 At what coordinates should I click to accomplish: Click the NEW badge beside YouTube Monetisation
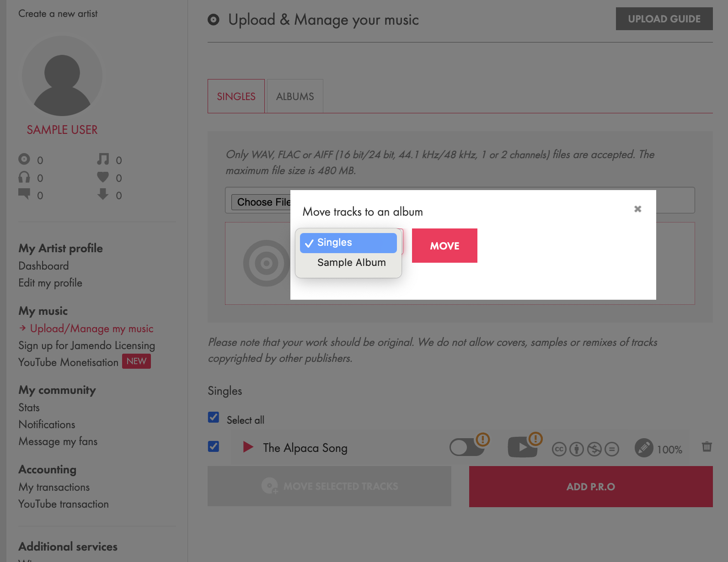[136, 361]
